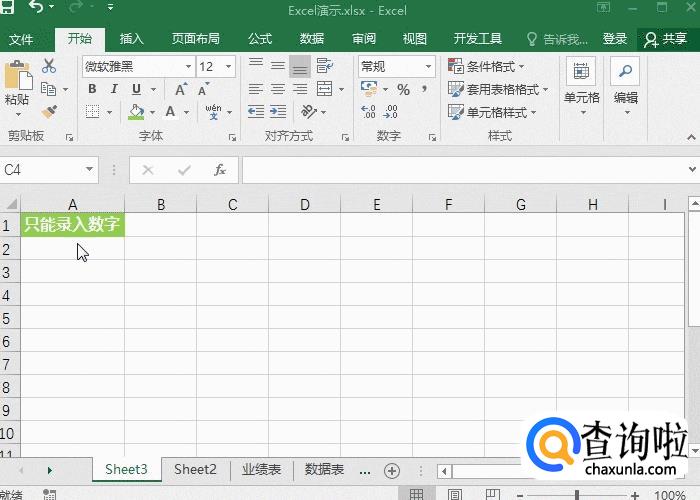This screenshot has height=500, width=700.
Task: Increase indent
Action: 278,112
